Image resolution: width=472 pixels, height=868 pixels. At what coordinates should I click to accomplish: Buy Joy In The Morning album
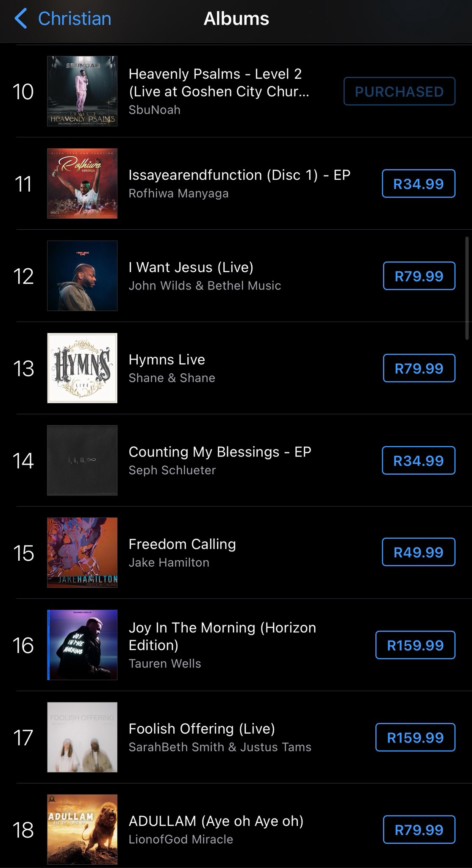pyautogui.click(x=415, y=645)
